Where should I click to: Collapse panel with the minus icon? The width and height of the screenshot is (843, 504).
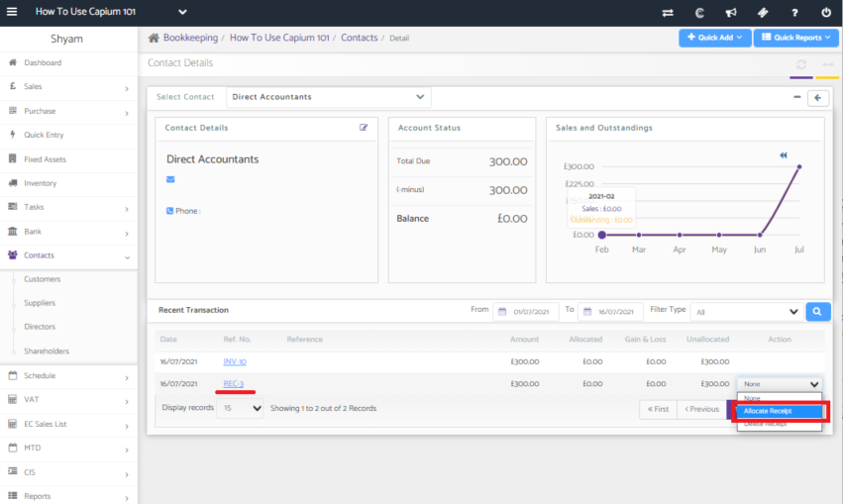point(796,97)
